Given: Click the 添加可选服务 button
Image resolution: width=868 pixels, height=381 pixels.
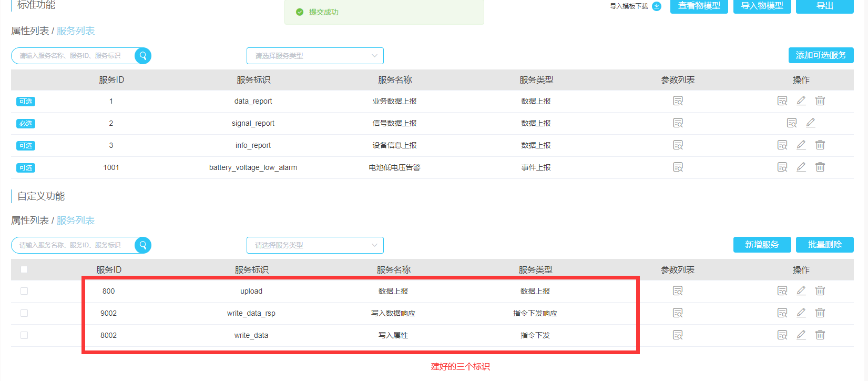Looking at the screenshot, I should click(x=821, y=55).
